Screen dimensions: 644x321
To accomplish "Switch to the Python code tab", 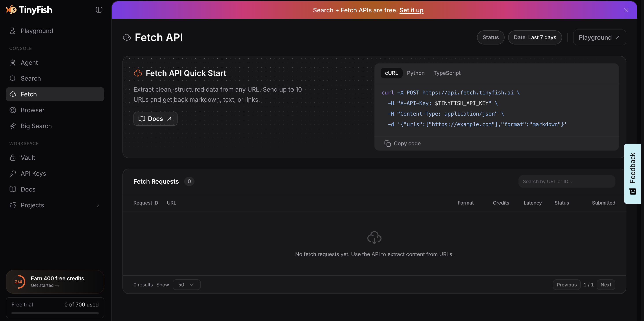I will [x=416, y=73].
